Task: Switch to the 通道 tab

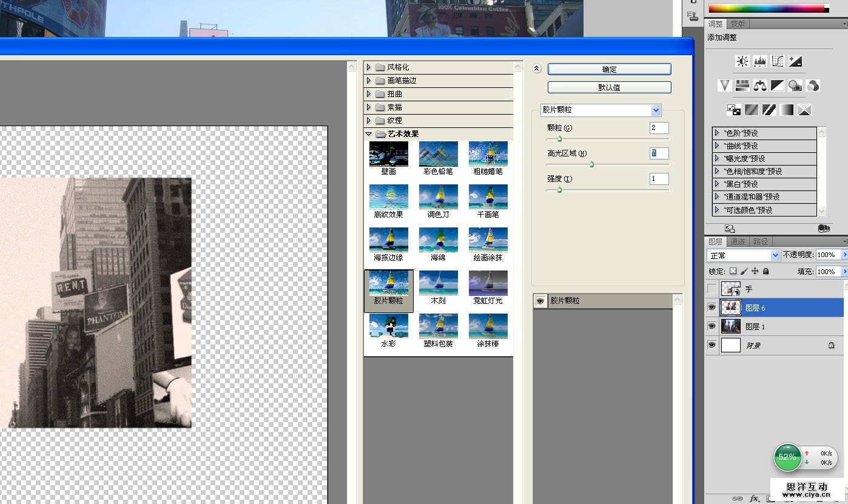Action: point(737,241)
